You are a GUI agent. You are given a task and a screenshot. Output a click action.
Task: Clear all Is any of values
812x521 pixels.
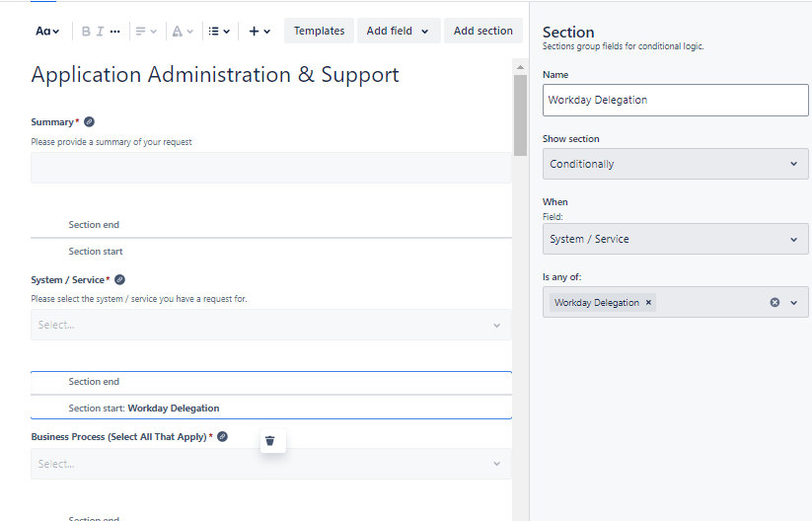[775, 303]
